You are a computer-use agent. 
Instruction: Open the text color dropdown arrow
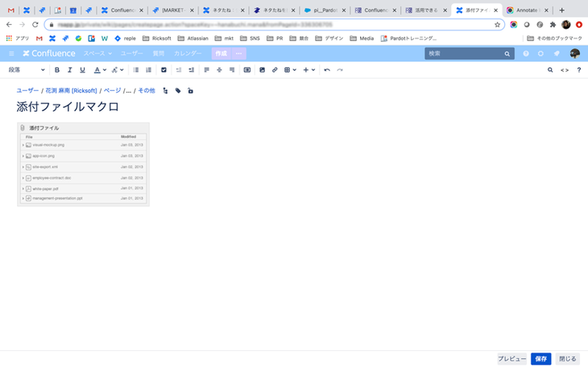pyautogui.click(x=105, y=70)
